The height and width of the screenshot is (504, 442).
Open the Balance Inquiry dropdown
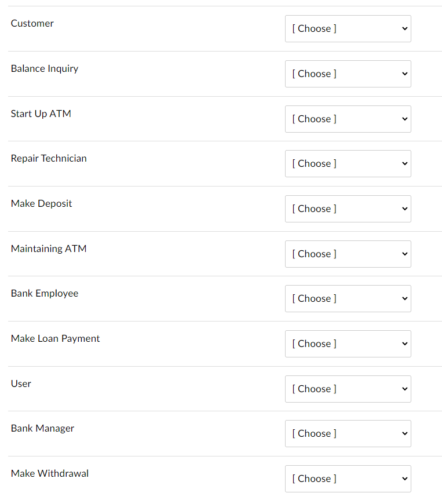click(348, 74)
